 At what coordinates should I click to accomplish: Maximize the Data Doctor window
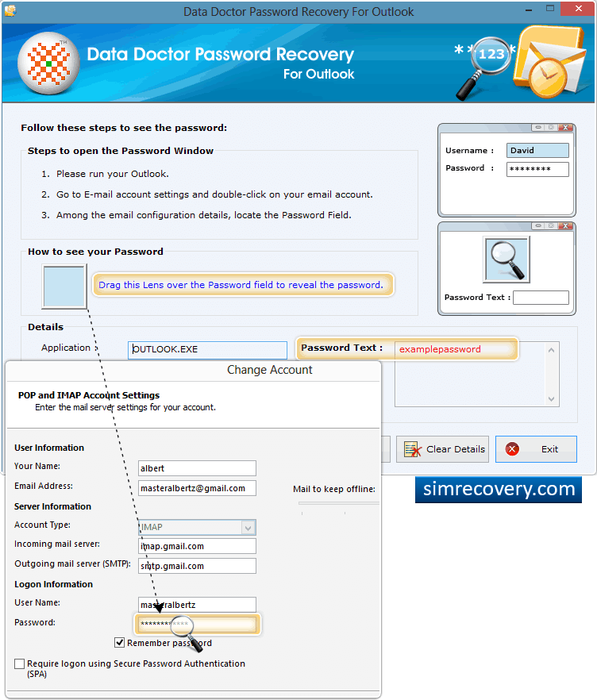pyautogui.click(x=550, y=9)
